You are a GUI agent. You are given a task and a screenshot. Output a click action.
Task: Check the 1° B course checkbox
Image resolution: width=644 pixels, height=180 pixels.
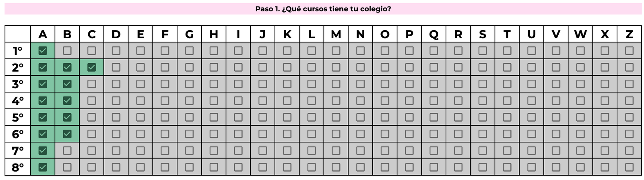coord(67,51)
